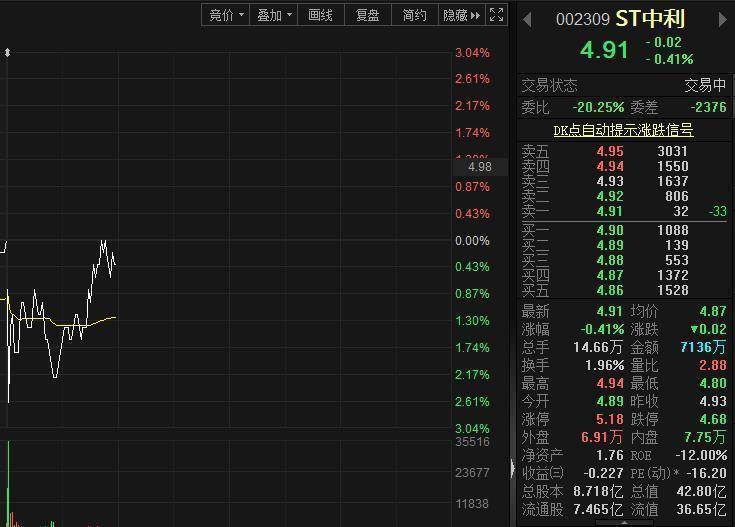The height and width of the screenshot is (527, 735).
Task: Select the 画线 drawing tool button
Action: coord(321,15)
